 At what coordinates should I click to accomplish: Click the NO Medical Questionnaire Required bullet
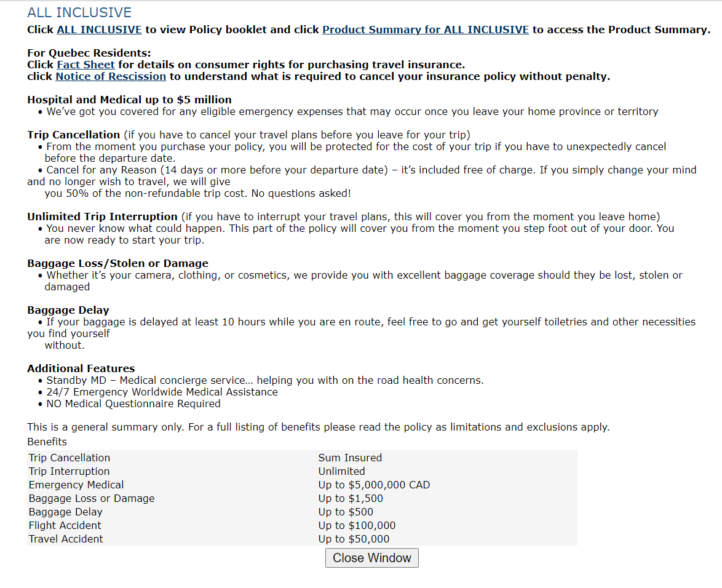click(133, 403)
